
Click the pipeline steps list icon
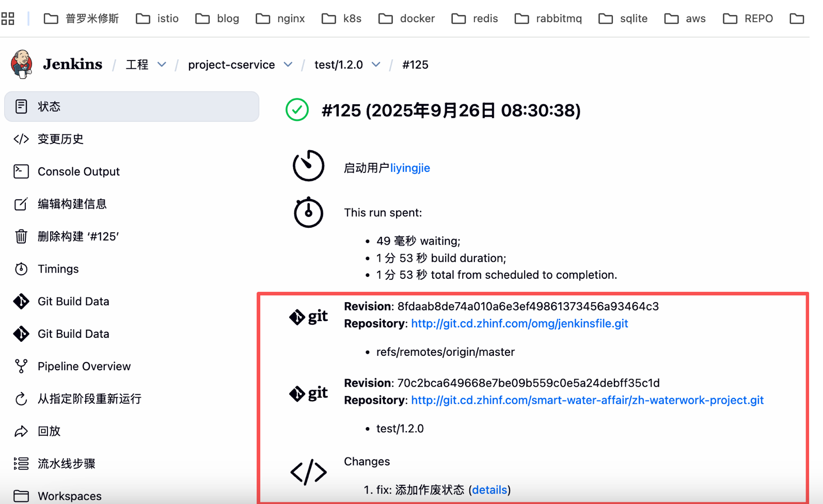pos(21,464)
